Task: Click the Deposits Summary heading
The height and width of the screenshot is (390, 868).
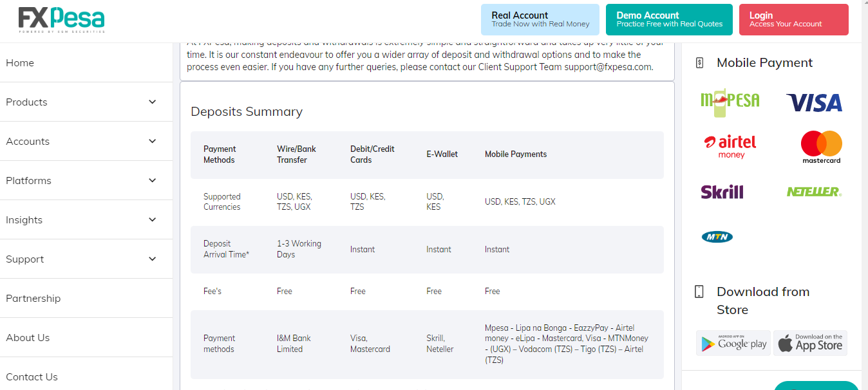Action: [247, 111]
